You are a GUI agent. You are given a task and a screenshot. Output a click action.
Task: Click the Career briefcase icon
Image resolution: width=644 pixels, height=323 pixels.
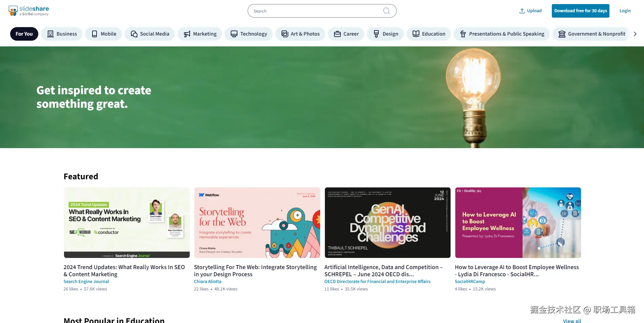(x=337, y=34)
